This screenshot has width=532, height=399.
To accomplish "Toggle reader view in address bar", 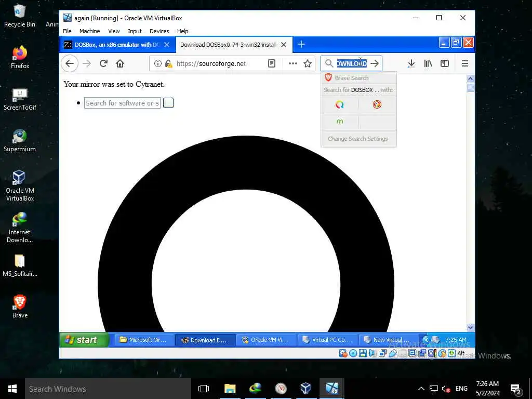I will [271, 63].
